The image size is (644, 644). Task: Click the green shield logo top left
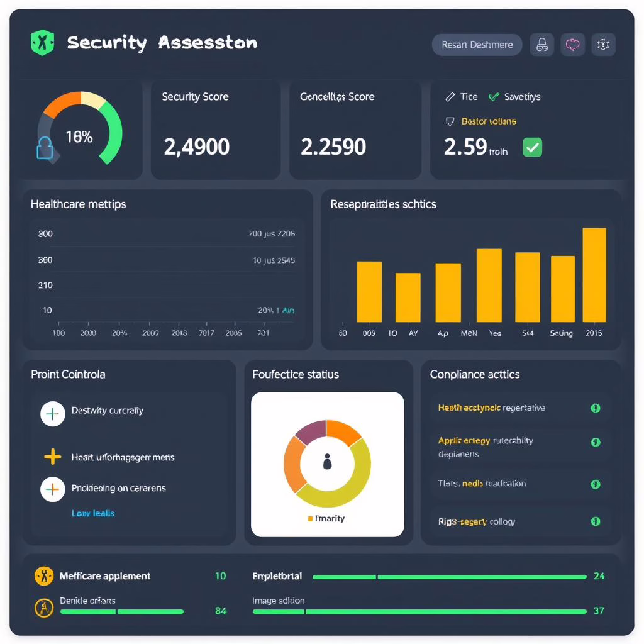[x=42, y=43]
